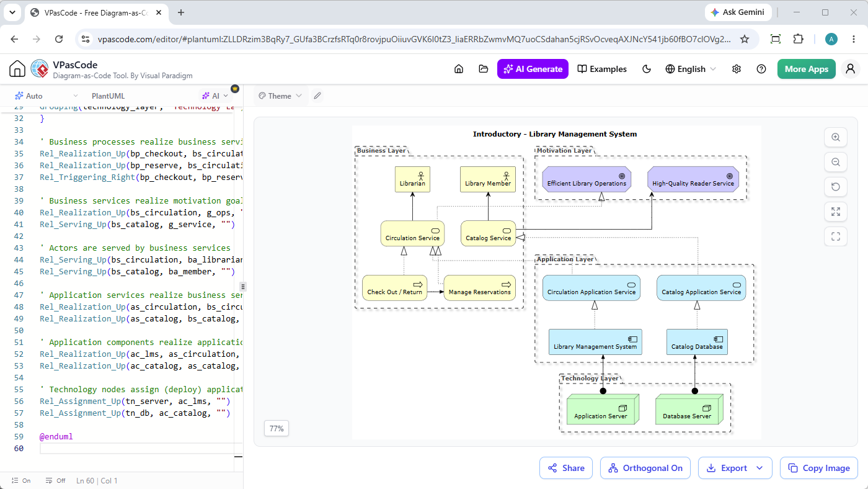Click the diagram title Introductory - Library Management System
Viewport: 868px width, 489px height.
coord(555,134)
